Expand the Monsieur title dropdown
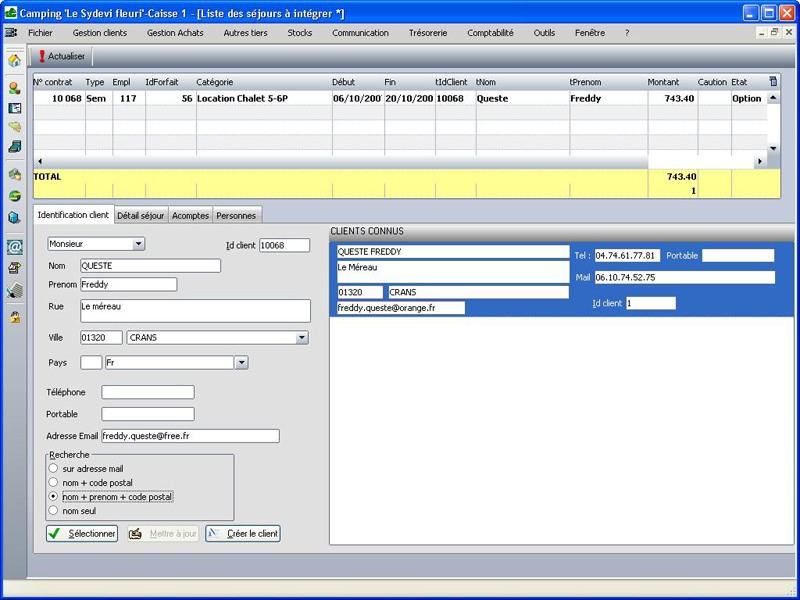 point(139,243)
